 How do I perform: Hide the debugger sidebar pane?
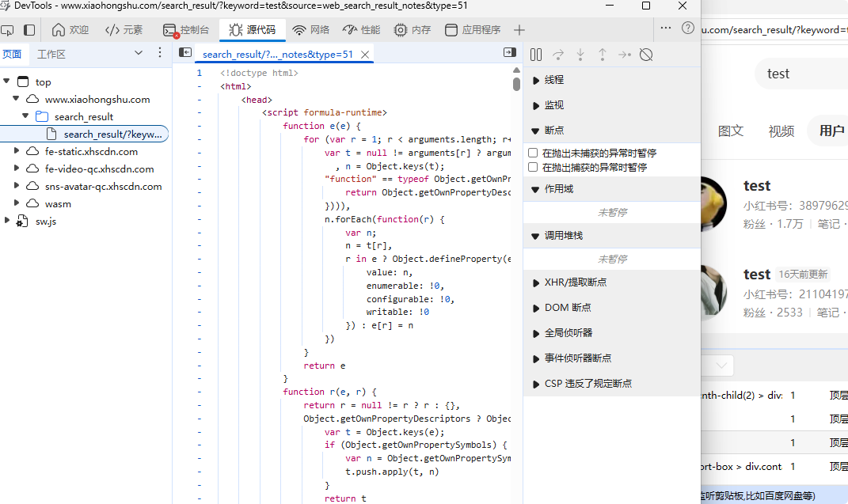point(509,53)
